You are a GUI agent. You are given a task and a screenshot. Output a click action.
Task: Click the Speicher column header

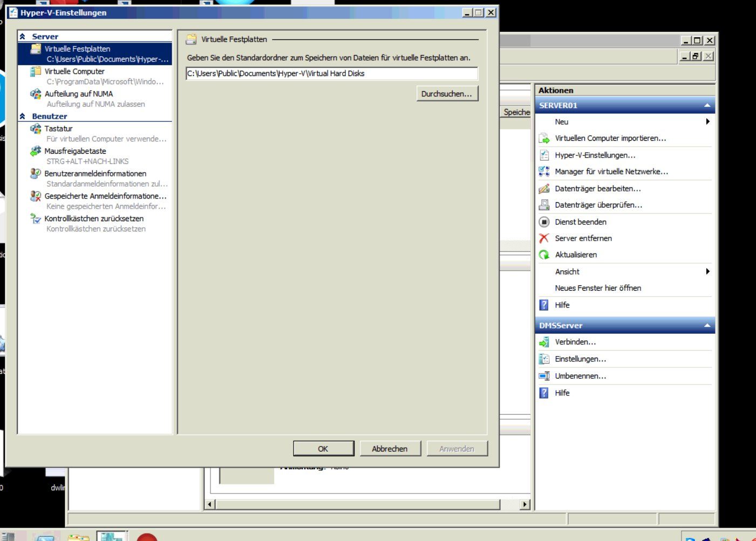[516, 112]
